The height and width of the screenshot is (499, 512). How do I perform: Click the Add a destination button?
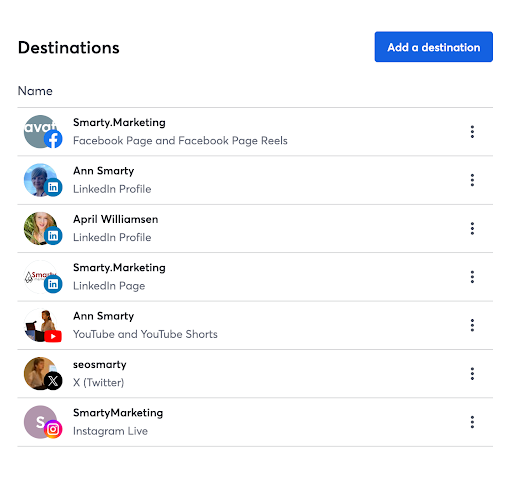click(433, 47)
